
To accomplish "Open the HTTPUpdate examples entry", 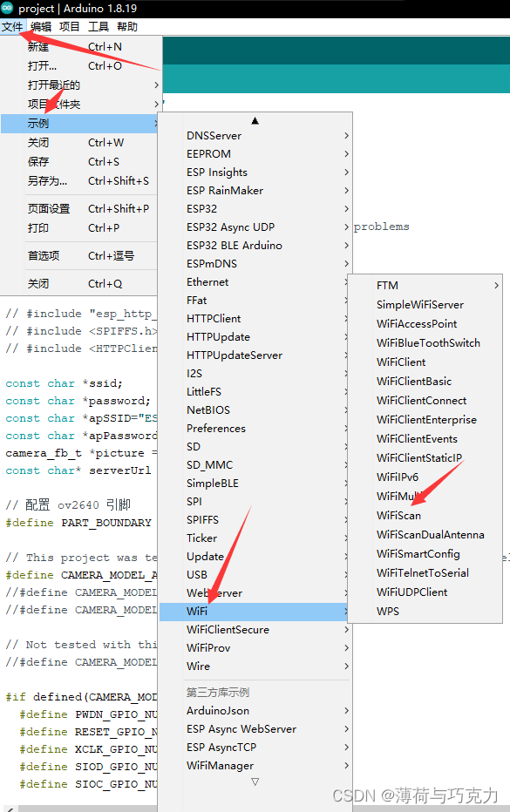I will coord(254,336).
